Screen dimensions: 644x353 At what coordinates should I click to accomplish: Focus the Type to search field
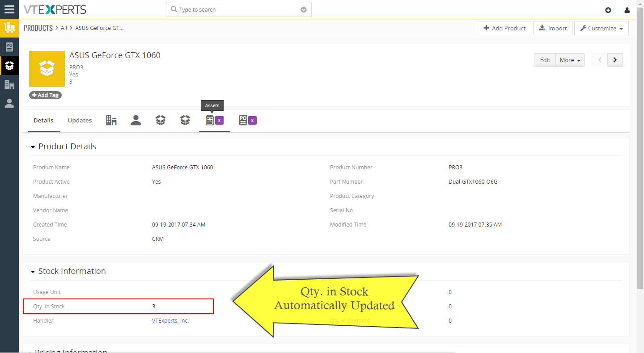pyautogui.click(x=239, y=9)
